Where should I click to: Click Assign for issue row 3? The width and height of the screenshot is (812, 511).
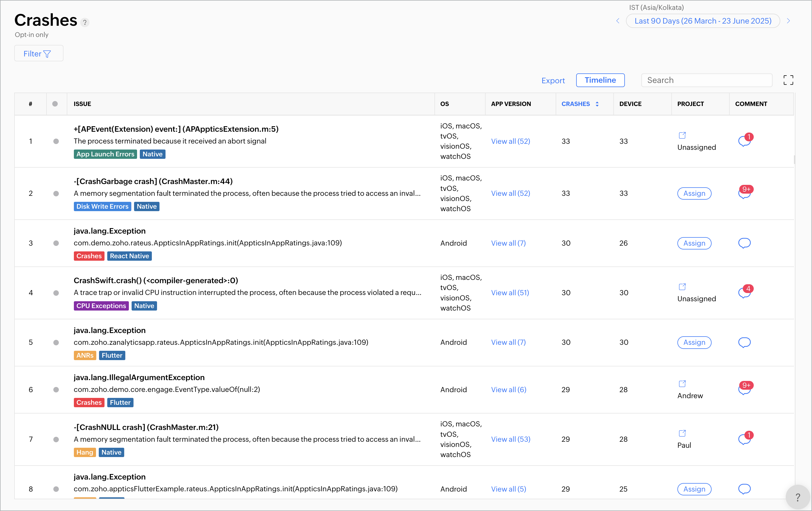coord(694,243)
